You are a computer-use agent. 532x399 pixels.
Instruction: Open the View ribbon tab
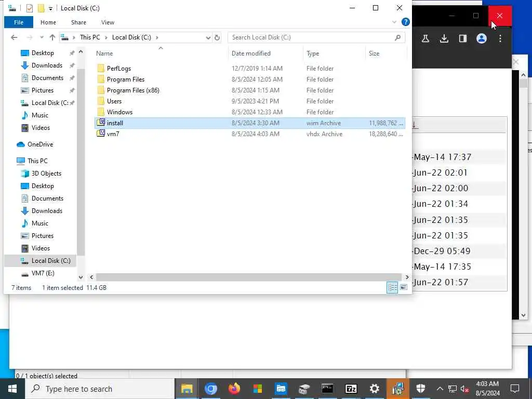(108, 22)
